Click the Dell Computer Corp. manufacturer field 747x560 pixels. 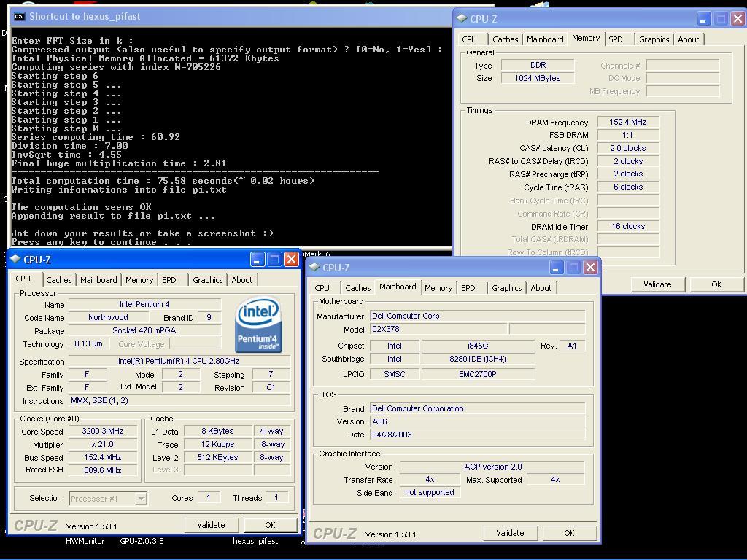tap(477, 316)
